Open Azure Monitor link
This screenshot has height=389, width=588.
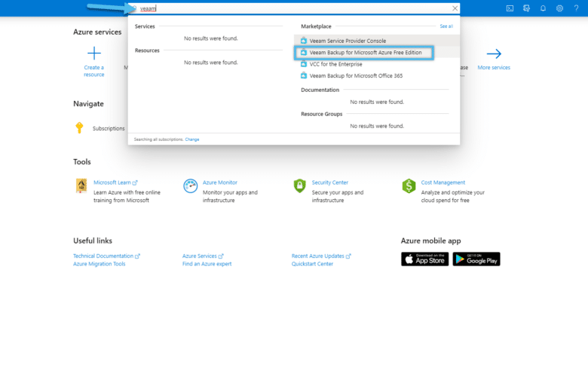pos(220,182)
